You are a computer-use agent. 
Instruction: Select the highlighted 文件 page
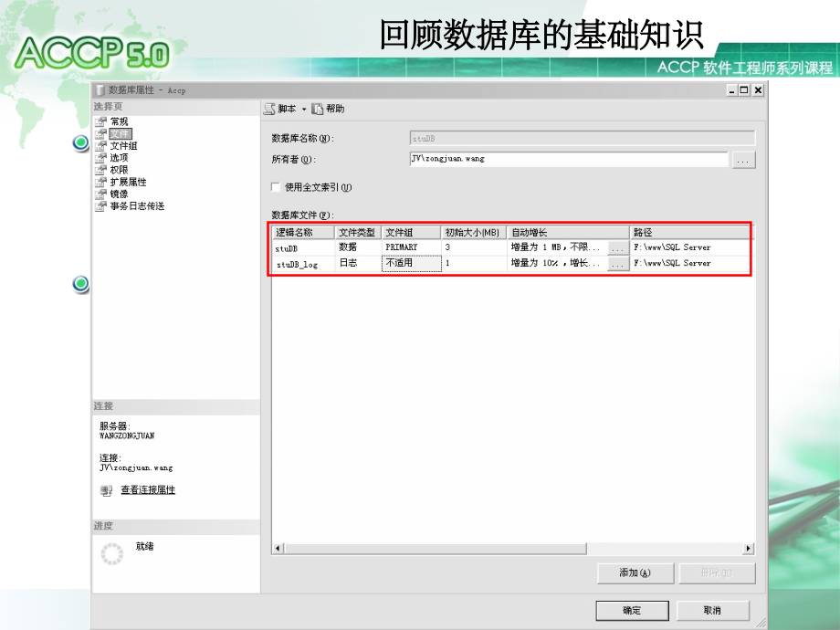point(118,133)
